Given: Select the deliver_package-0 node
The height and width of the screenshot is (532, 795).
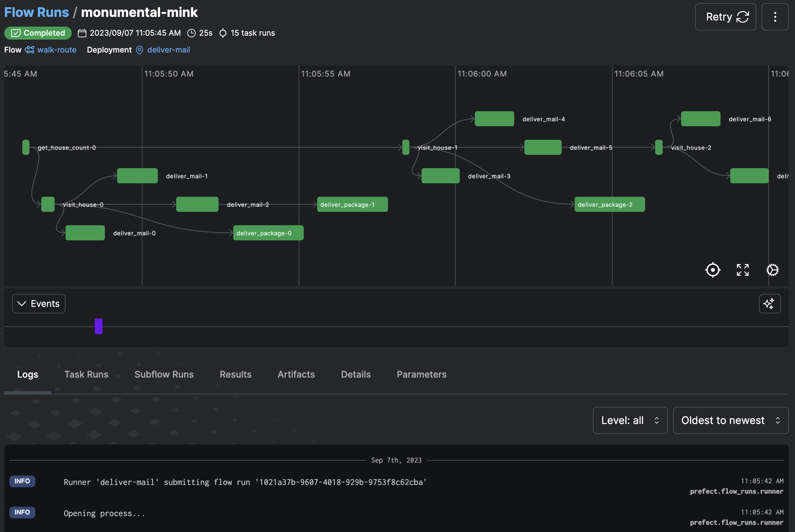Looking at the screenshot, I should tap(268, 233).
